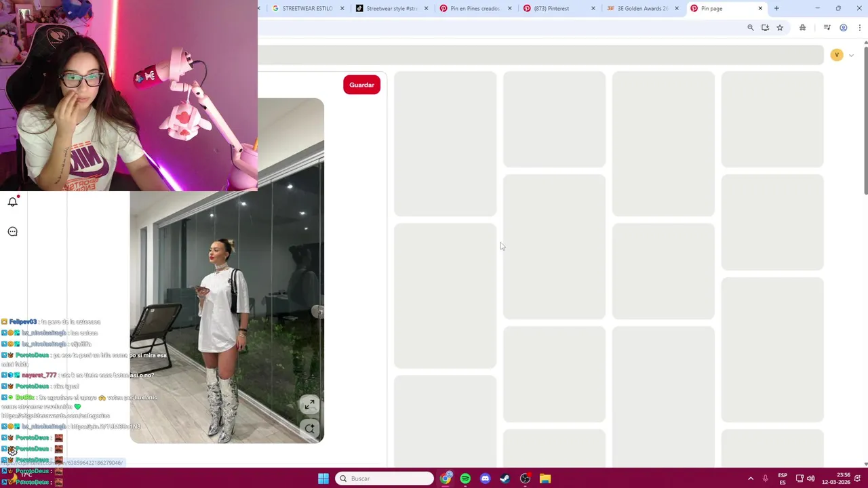Open Spotify from the taskbar
The image size is (868, 488).
point(465,479)
